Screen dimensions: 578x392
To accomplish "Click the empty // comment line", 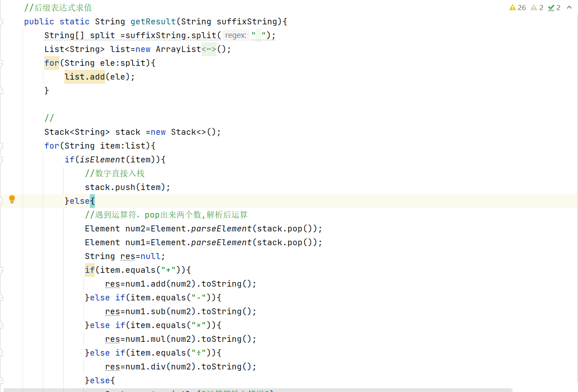I will (49, 118).
